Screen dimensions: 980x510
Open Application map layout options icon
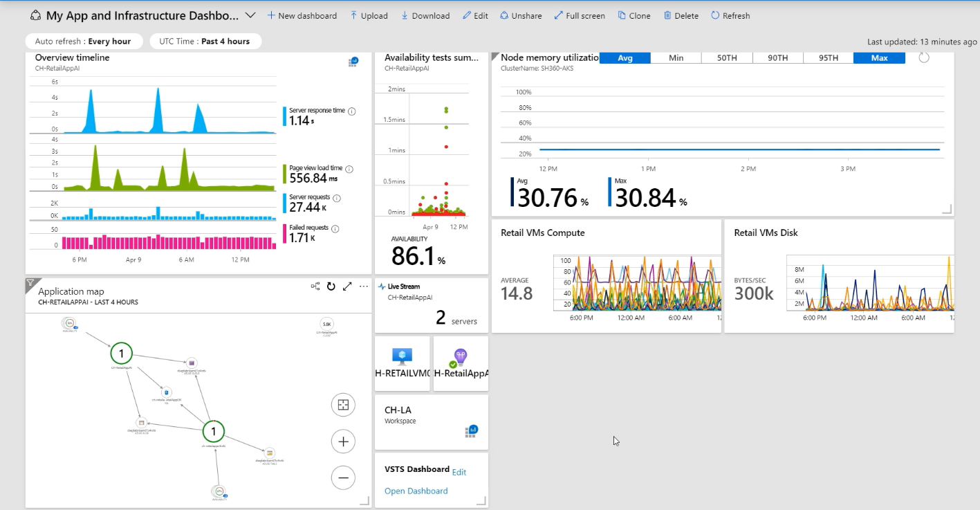point(315,286)
